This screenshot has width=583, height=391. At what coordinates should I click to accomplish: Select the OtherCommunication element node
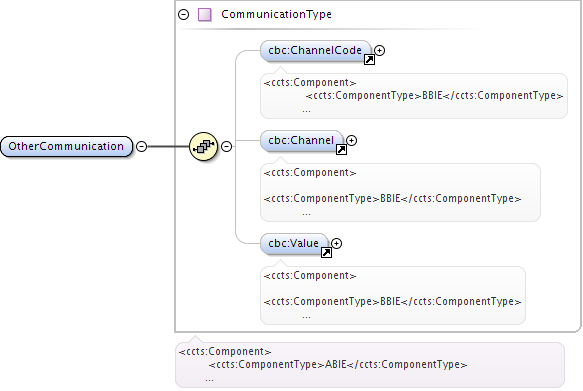(x=66, y=146)
